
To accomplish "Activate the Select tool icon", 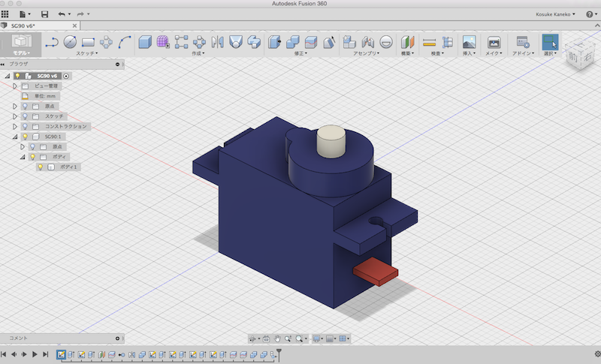I will 550,42.
